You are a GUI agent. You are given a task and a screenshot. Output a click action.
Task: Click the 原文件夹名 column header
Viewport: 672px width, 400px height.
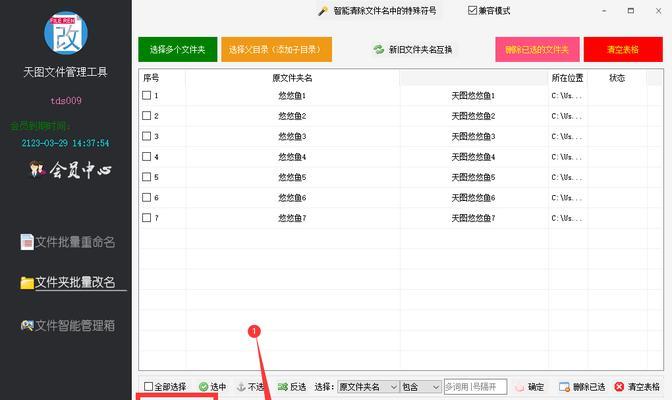[292, 78]
